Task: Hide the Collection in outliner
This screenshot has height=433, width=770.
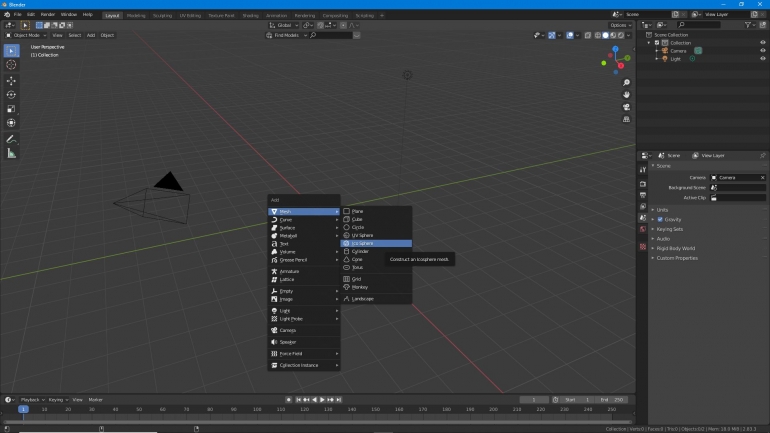Action: 763,43
